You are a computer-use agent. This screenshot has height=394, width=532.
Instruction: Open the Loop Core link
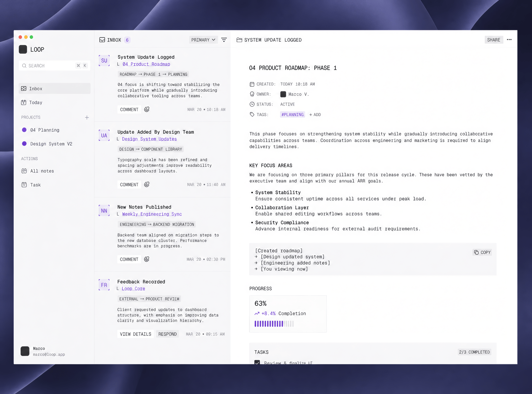pyautogui.click(x=133, y=288)
